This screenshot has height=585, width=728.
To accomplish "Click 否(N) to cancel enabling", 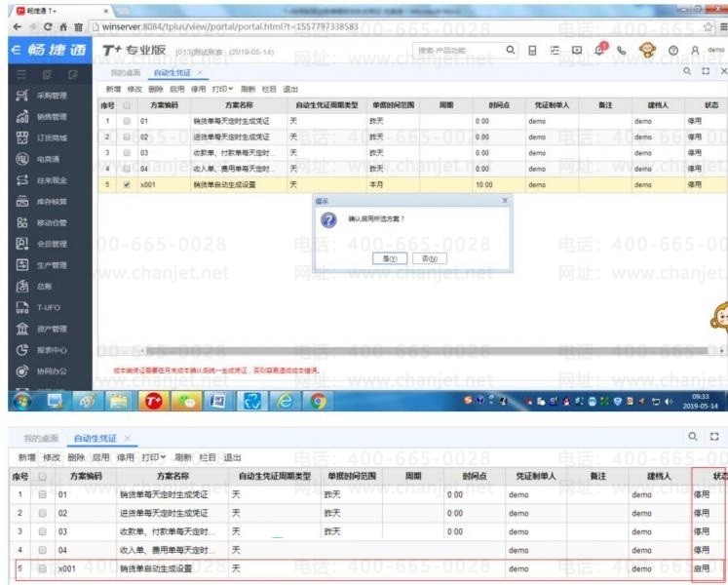I will pos(424,258).
